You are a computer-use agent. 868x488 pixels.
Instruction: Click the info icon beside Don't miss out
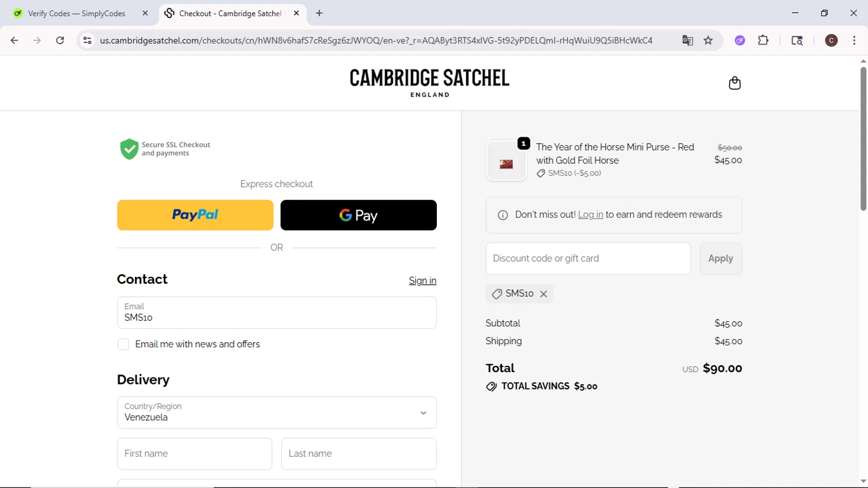(x=503, y=215)
